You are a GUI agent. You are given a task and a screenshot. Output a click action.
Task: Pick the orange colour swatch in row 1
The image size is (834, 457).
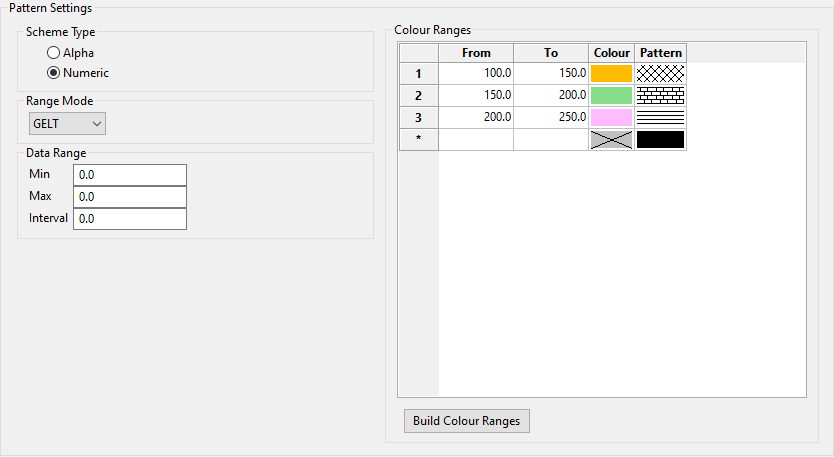point(612,73)
